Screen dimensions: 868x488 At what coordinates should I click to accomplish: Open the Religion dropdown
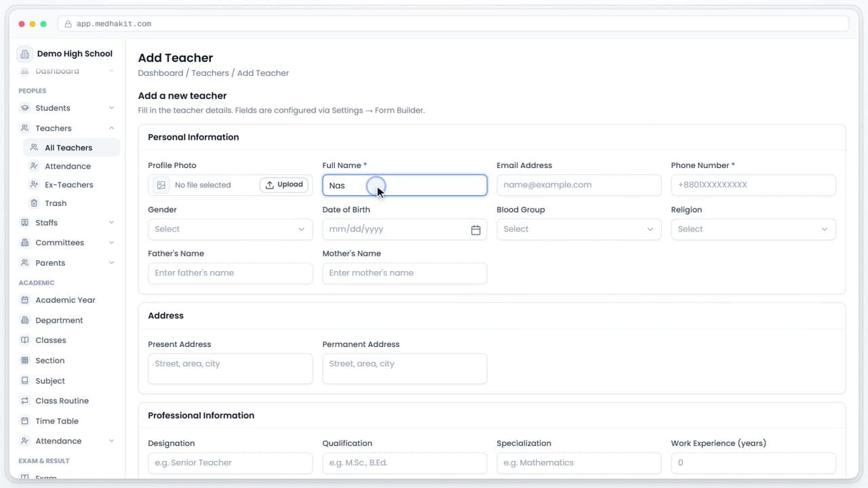coord(753,229)
